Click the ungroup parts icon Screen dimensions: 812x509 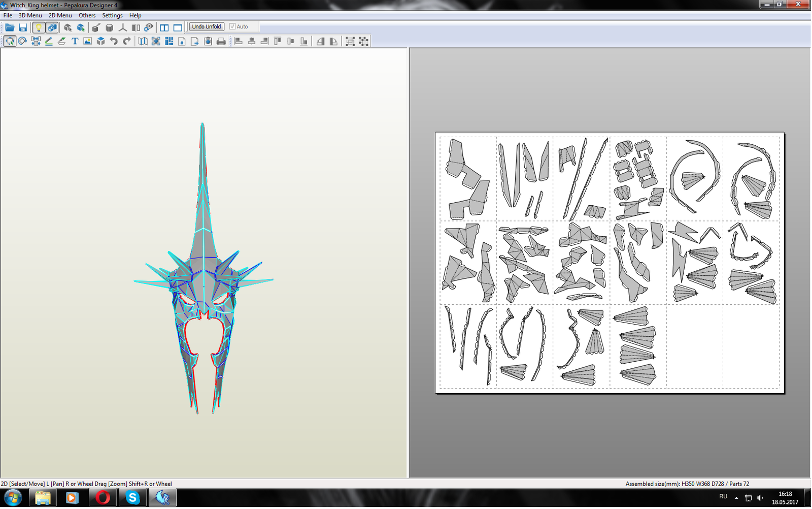[363, 41]
